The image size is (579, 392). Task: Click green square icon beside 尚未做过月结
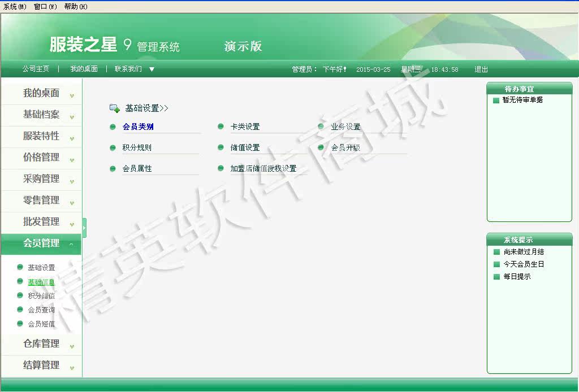point(496,252)
